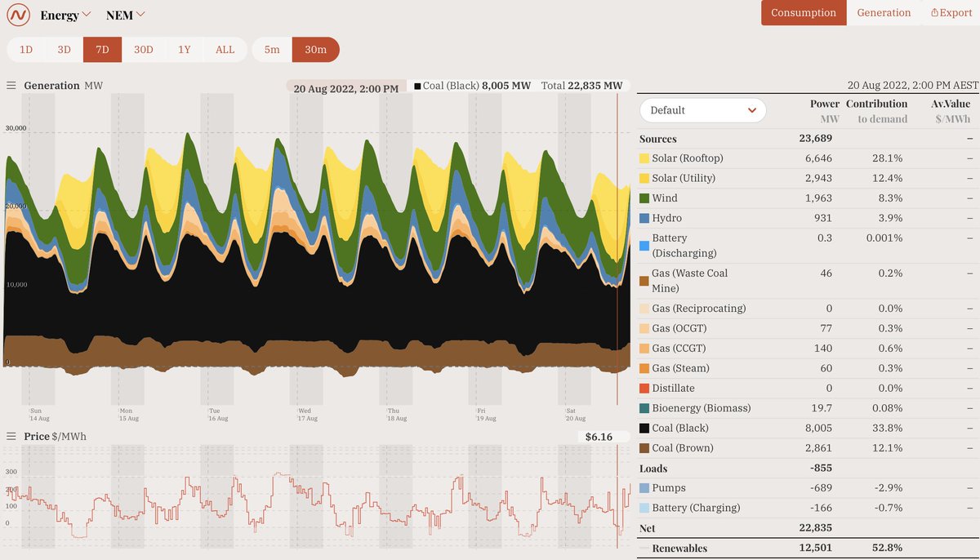980x560 pixels.
Task: Click the Power MW column header
Action: coord(824,111)
